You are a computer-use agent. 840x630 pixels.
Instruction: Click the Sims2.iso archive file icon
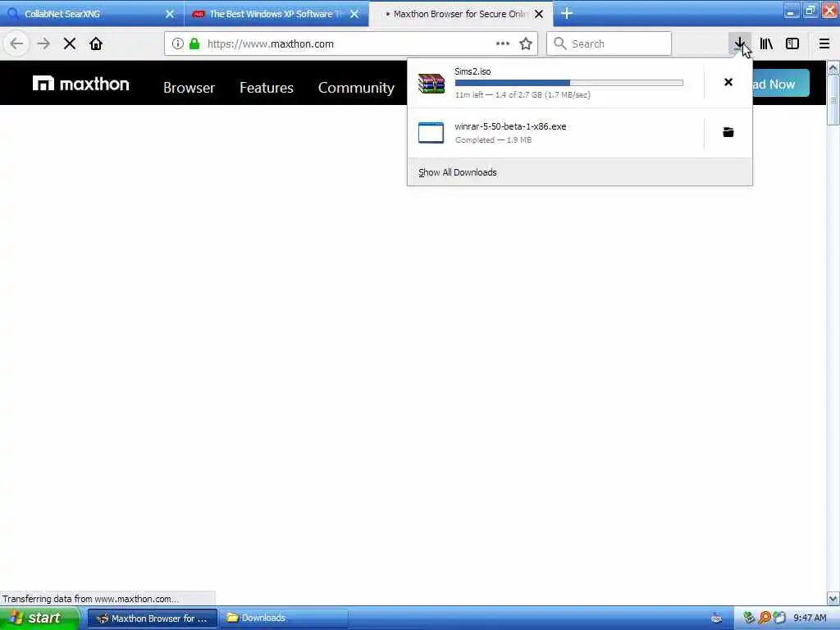point(431,83)
